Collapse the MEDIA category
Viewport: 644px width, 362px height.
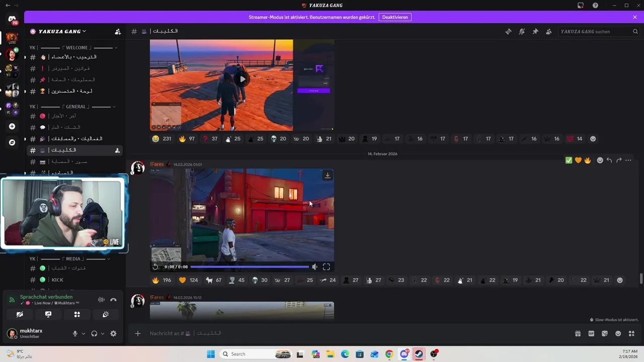[x=70, y=259]
